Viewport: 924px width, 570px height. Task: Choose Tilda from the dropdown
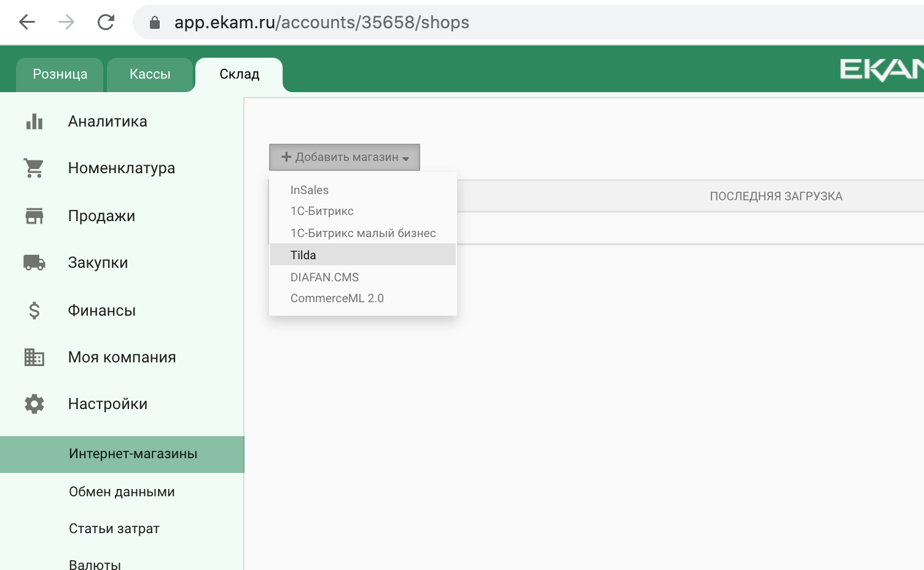click(363, 255)
